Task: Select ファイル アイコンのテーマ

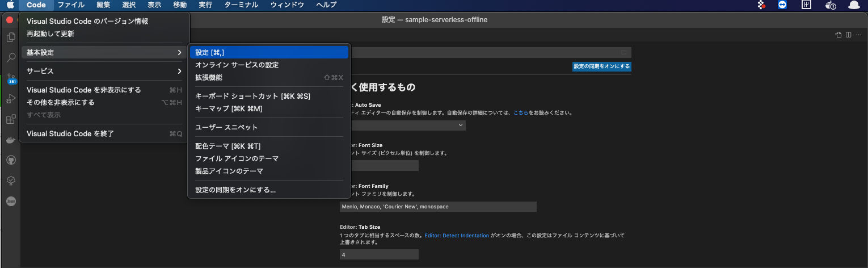Action: (x=269, y=158)
